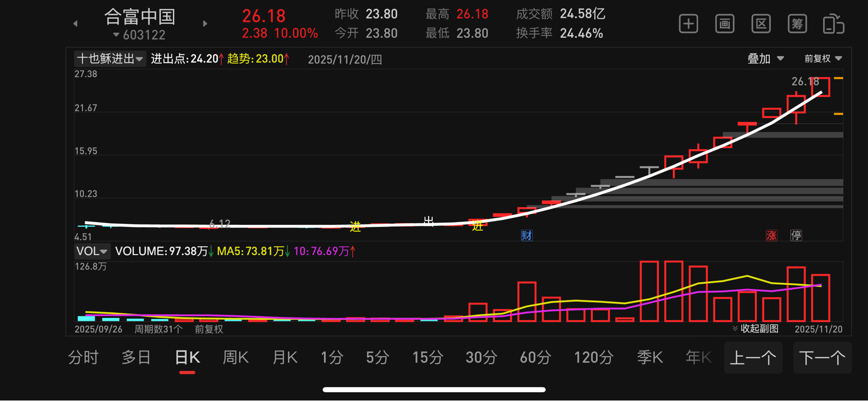Tap the 10:76.69万 volume average

tap(324, 251)
